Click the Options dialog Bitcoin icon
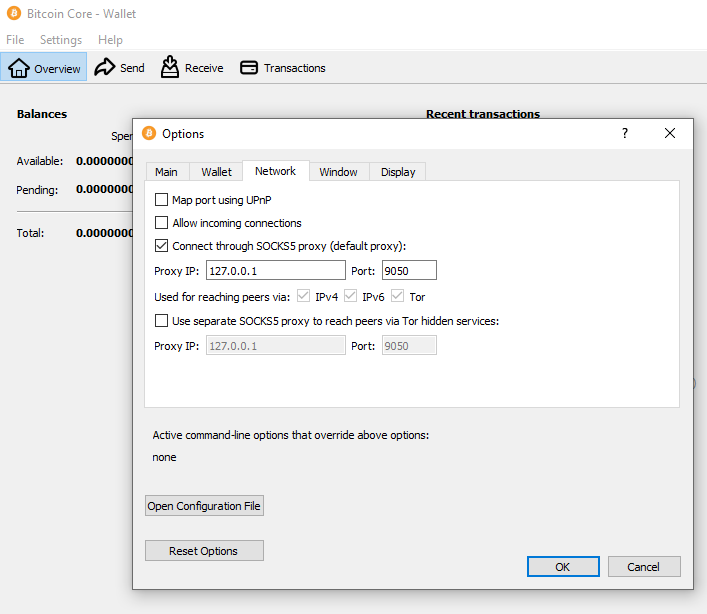707x614 pixels. [x=149, y=133]
